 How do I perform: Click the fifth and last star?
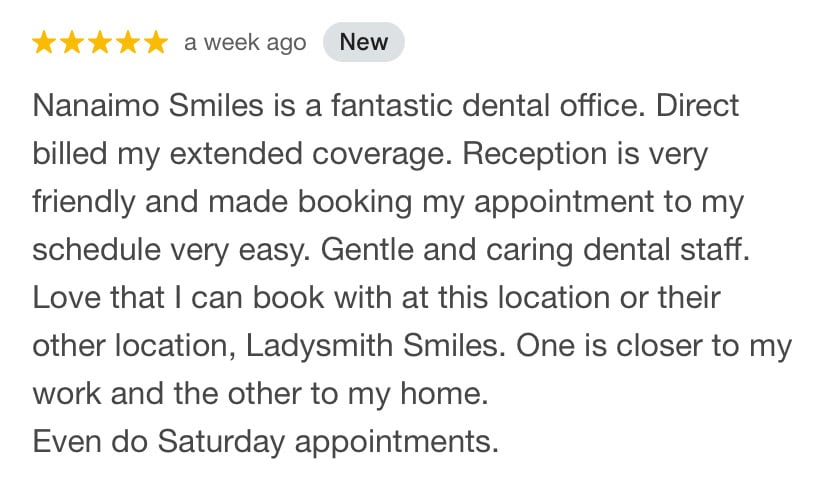(x=154, y=43)
